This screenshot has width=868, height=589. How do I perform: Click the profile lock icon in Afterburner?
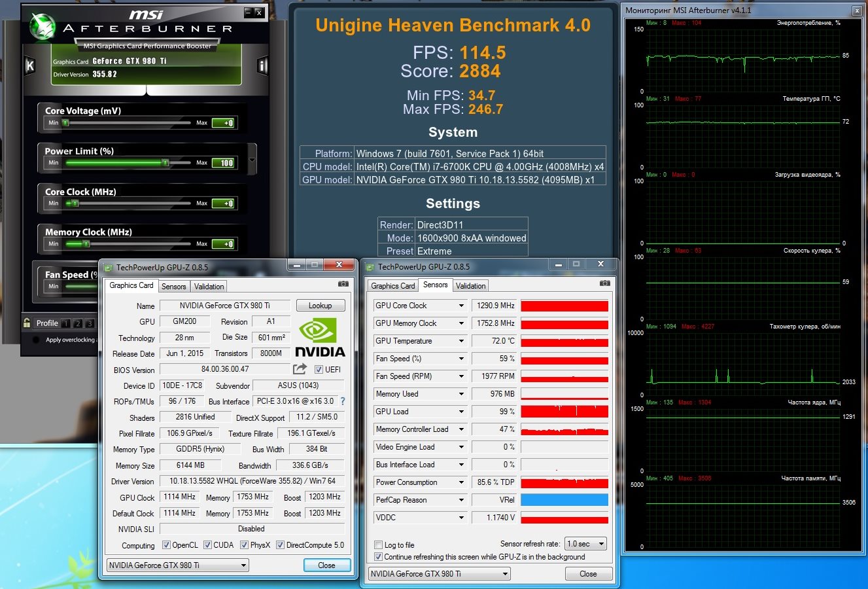(27, 323)
